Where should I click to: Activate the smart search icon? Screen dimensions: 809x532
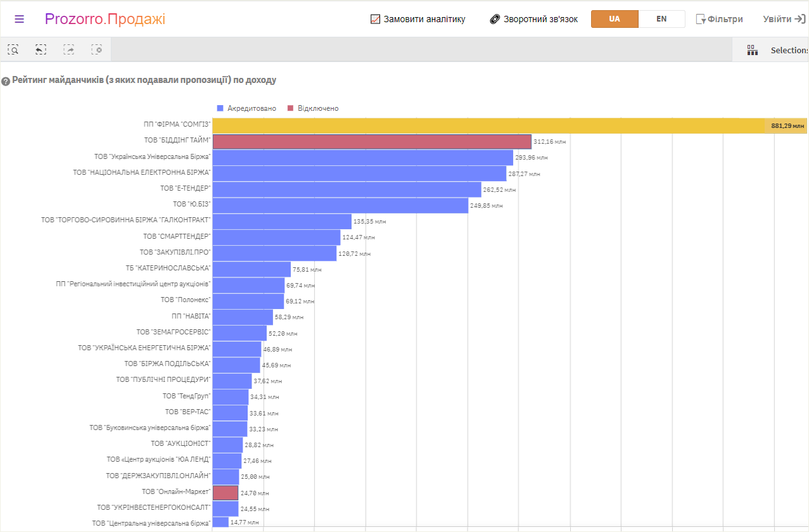tap(13, 49)
